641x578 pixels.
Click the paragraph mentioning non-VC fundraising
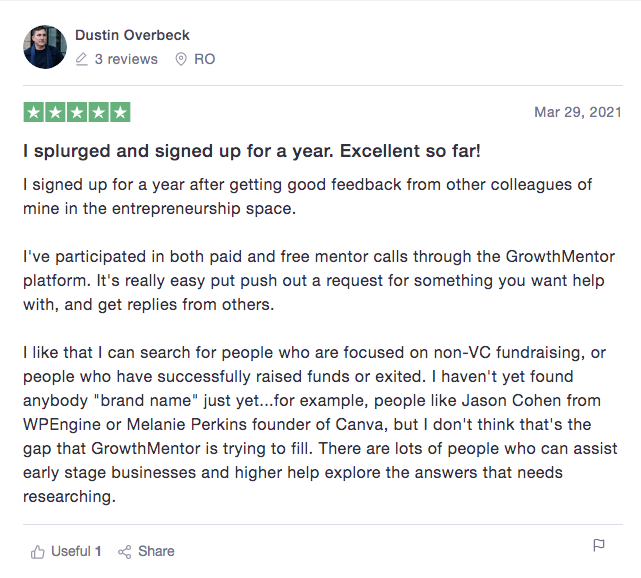point(320,424)
